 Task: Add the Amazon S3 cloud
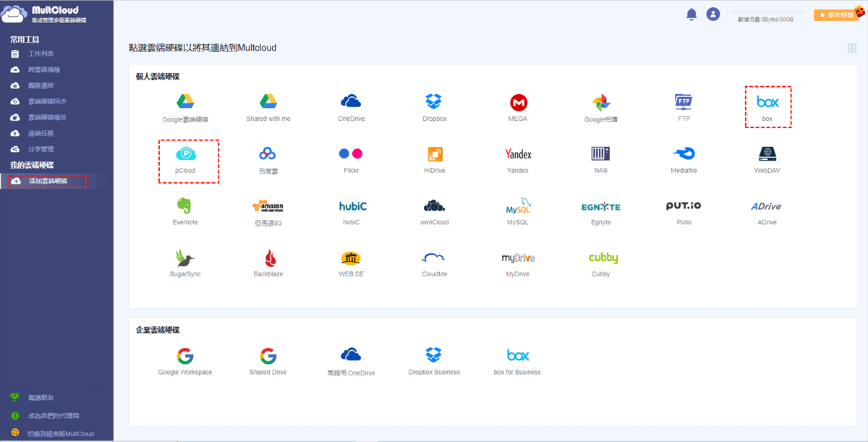coord(268,206)
